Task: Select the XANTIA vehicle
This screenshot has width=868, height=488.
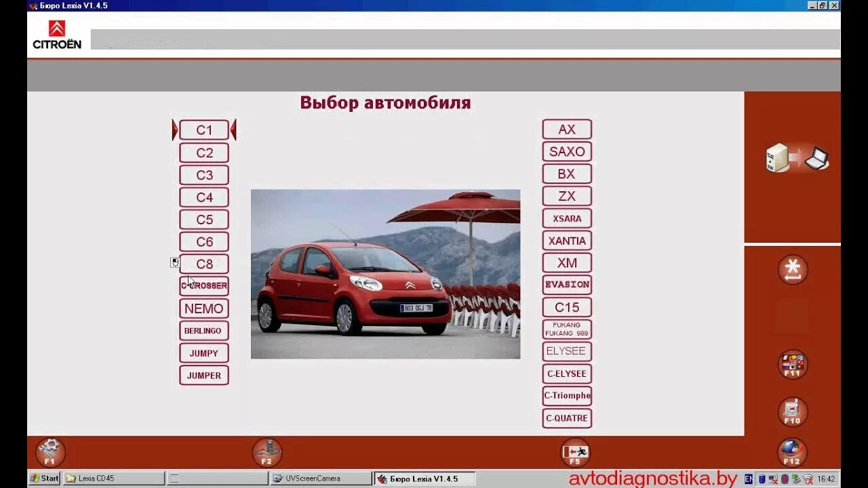Action: click(x=567, y=241)
